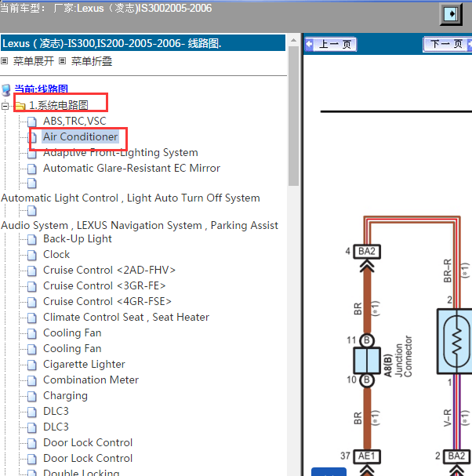This screenshot has width=472, height=476.
Task: Click the computer icon beside 当前:线路图
Action: pos(6,90)
